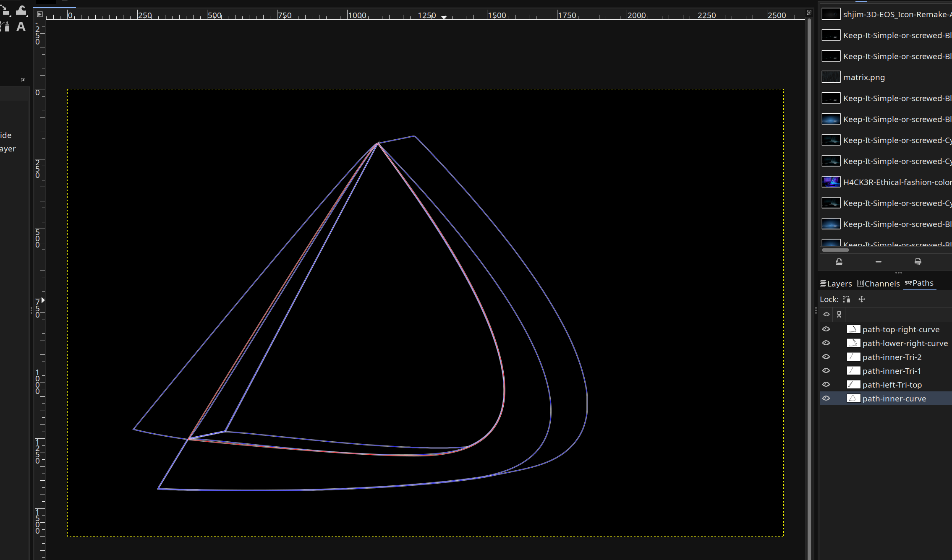Click the image menu arrow at ruler corner
This screenshot has width=952, height=560.
[x=39, y=14]
